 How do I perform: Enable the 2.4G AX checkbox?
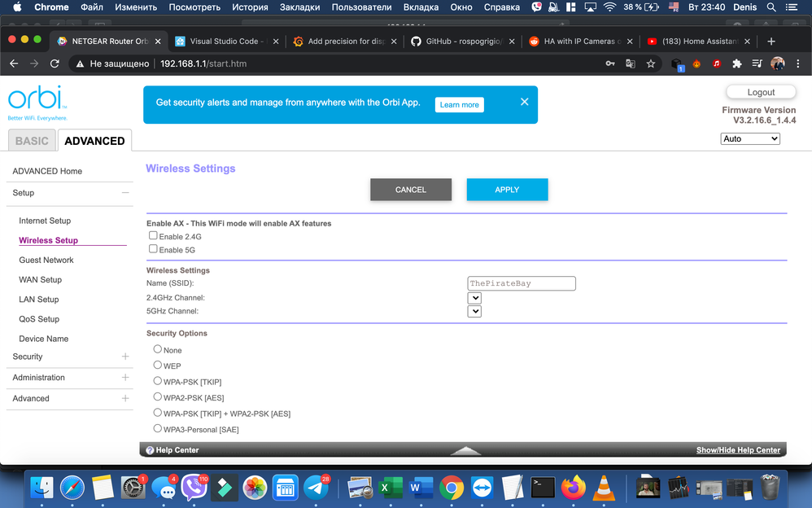click(154, 236)
